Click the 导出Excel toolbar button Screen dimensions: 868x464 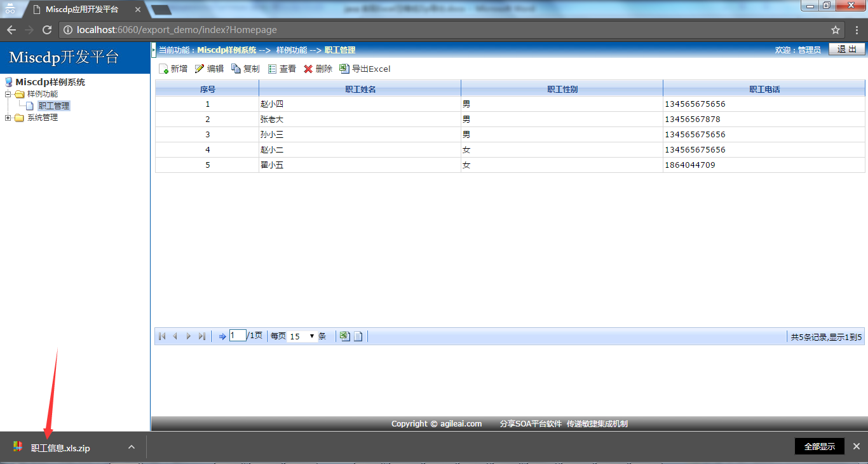pyautogui.click(x=365, y=69)
